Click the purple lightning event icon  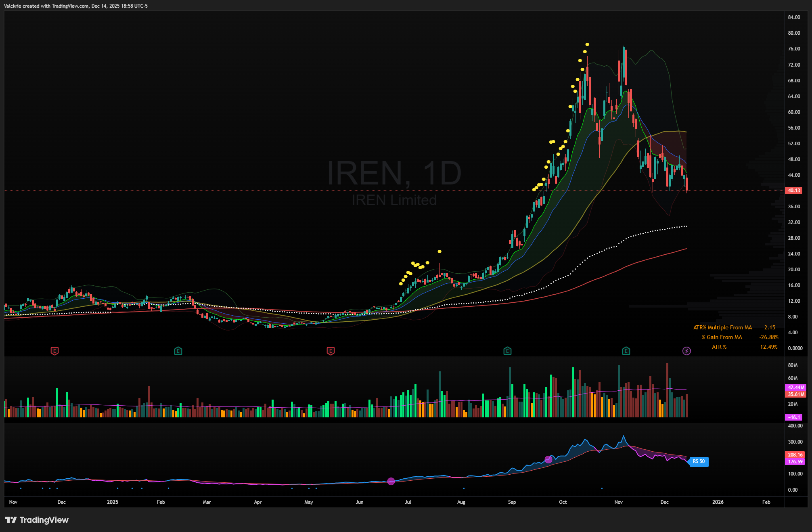pyautogui.click(x=686, y=351)
